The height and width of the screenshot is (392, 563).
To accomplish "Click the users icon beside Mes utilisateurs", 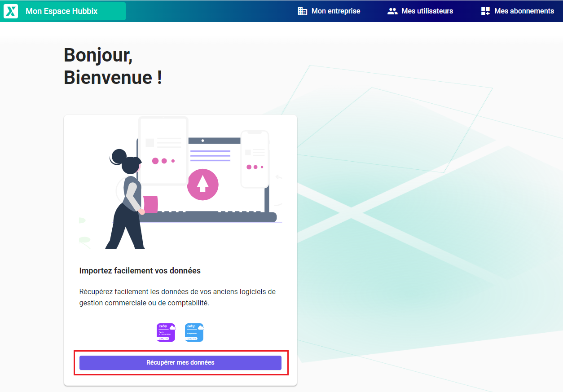I will (393, 11).
